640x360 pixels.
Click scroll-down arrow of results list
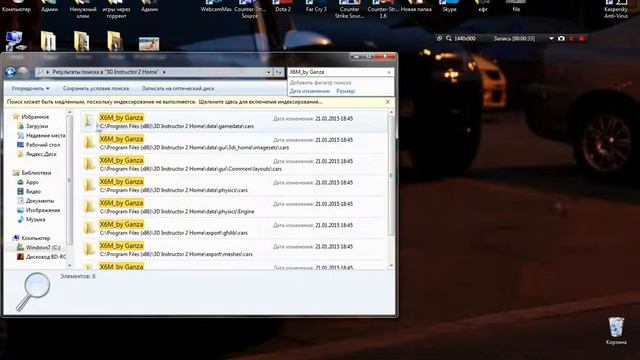pyautogui.click(x=391, y=266)
